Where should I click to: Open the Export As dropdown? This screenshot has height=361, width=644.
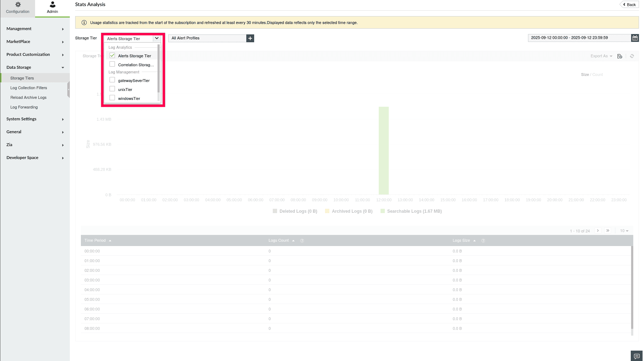[x=601, y=56]
